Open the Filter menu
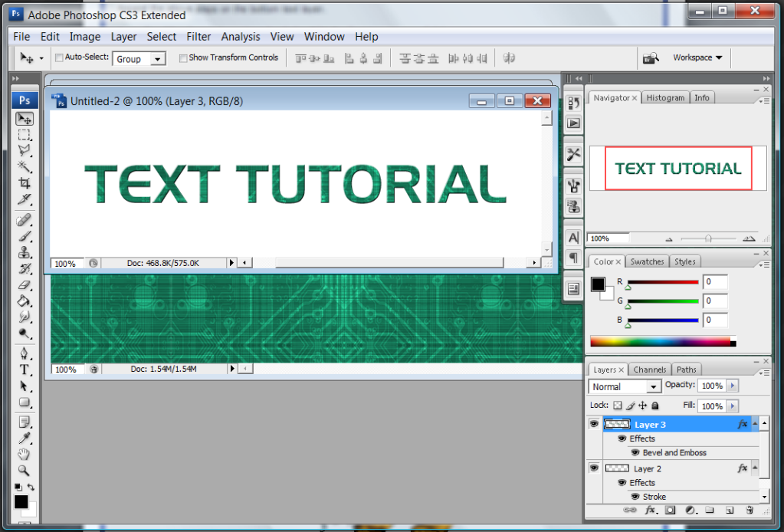This screenshot has height=532, width=784. pos(198,36)
